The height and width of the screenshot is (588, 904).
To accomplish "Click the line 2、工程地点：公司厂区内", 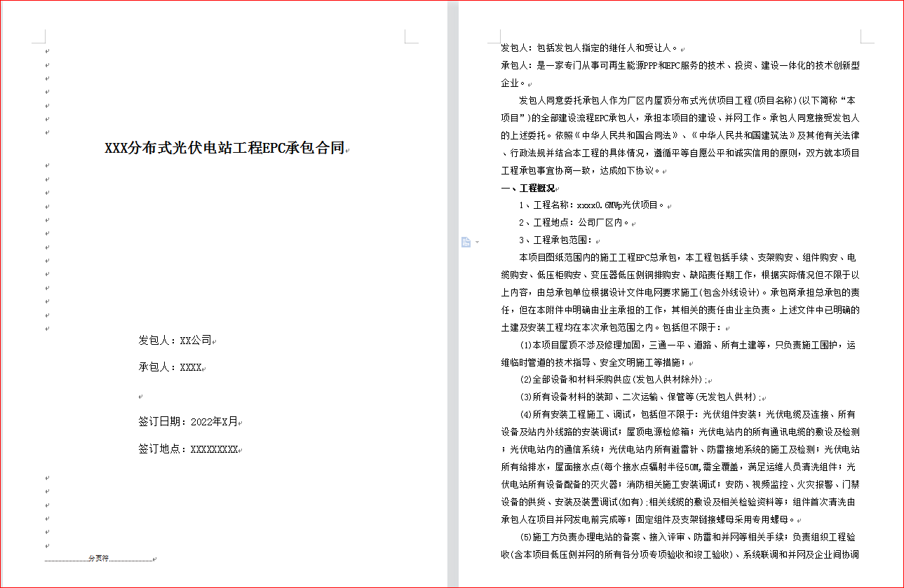I will pos(574,223).
